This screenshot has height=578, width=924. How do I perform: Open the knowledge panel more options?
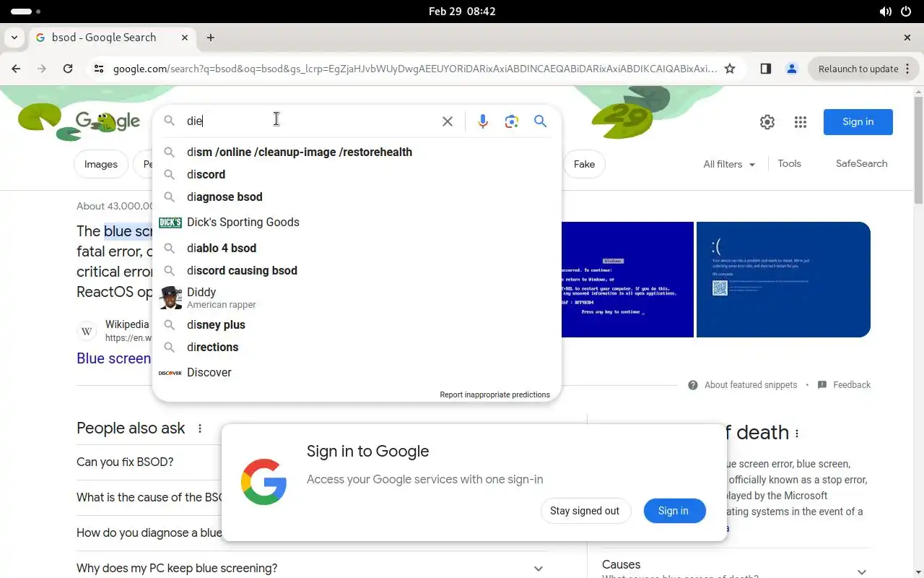[797, 433]
